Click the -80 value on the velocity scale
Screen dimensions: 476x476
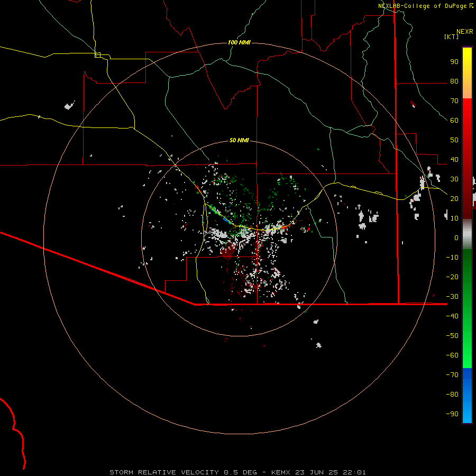tap(452, 395)
